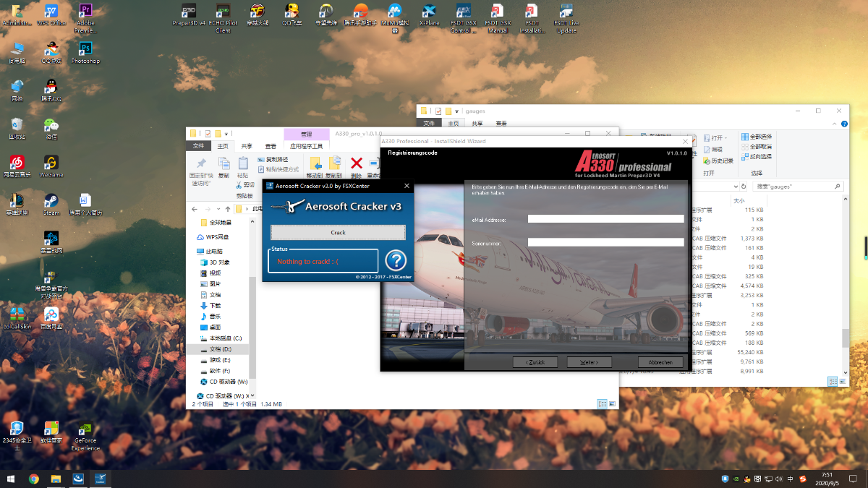The width and height of the screenshot is (868, 488).
Task: Open ECHO Pilot Client desktop shortcut
Action: tap(224, 17)
